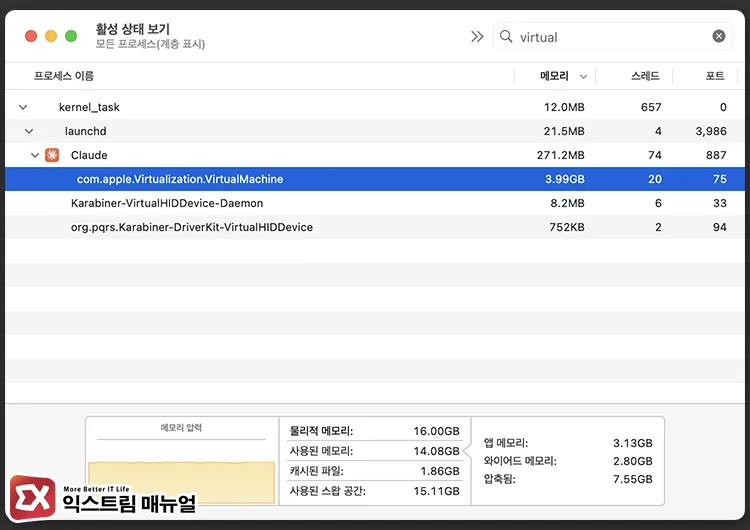
Task: Minimize the window with the yellow button
Action: (x=51, y=36)
